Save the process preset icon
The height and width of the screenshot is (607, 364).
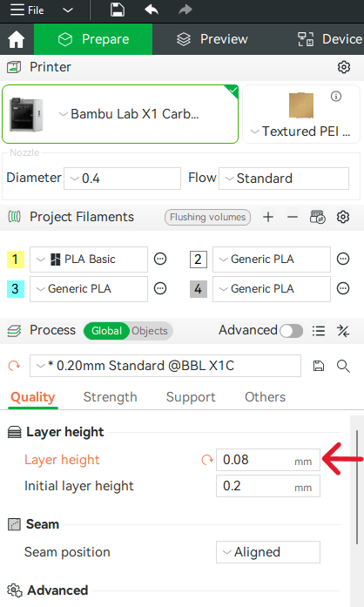319,366
